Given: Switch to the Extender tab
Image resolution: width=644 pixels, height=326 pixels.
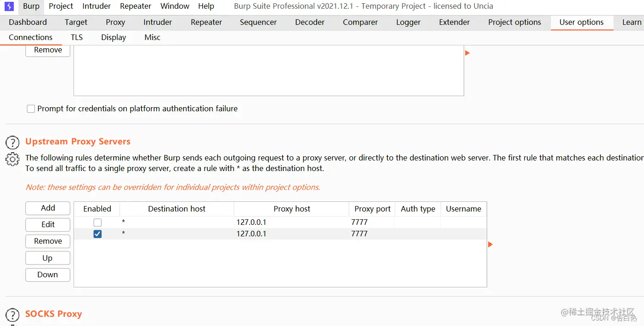Looking at the screenshot, I should coord(454,22).
